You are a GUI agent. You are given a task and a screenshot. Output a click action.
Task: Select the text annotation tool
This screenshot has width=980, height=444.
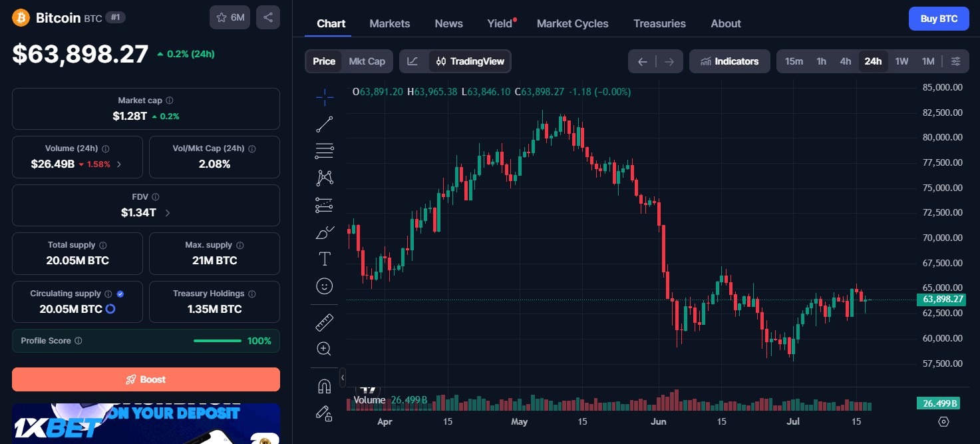[x=325, y=259]
